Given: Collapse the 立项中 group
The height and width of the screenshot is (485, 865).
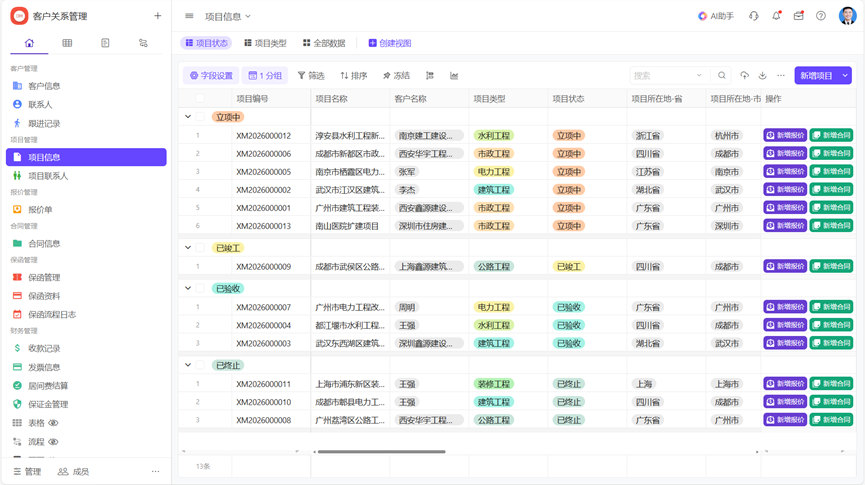Looking at the screenshot, I should pos(188,117).
